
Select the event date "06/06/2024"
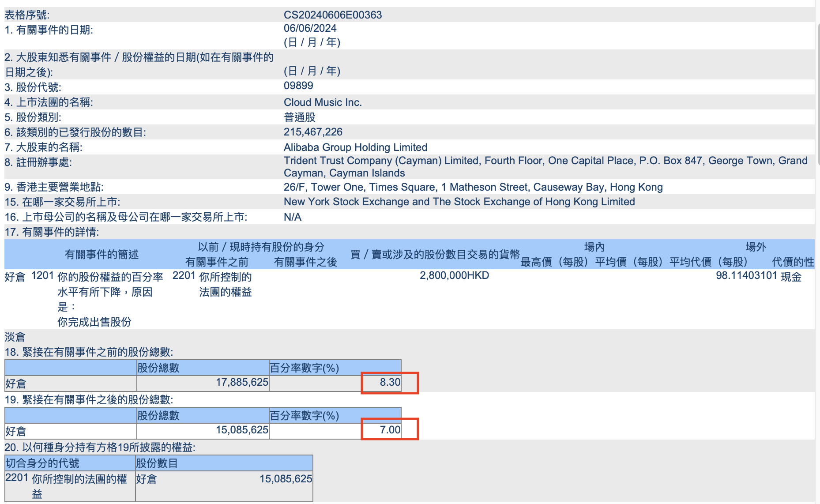tap(310, 28)
